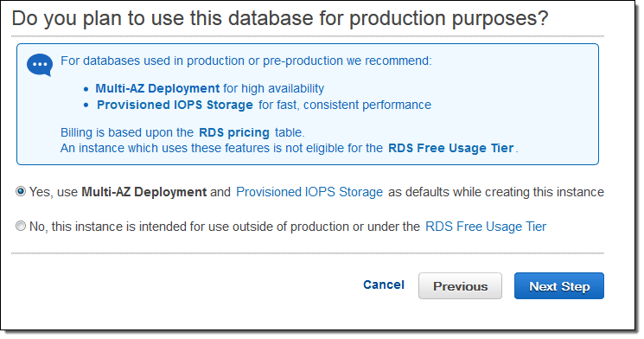The image size is (644, 339).
Task: Click "Billing is based upon the" text
Action: coord(127,132)
